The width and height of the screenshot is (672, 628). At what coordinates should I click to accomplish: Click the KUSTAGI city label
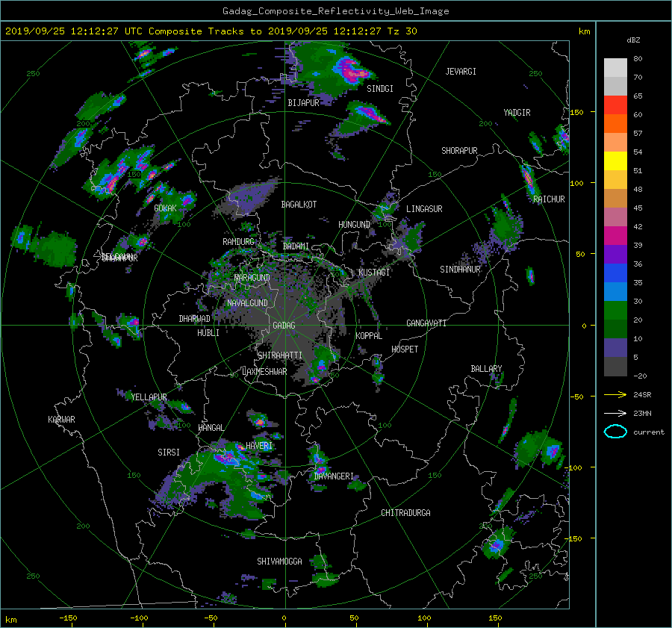(x=374, y=273)
